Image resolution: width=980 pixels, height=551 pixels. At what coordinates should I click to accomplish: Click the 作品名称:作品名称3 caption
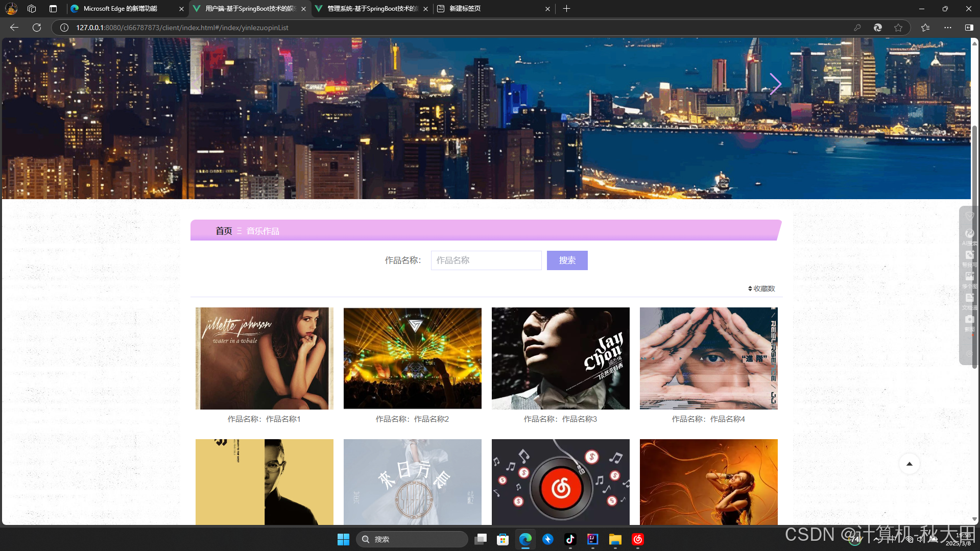560,419
